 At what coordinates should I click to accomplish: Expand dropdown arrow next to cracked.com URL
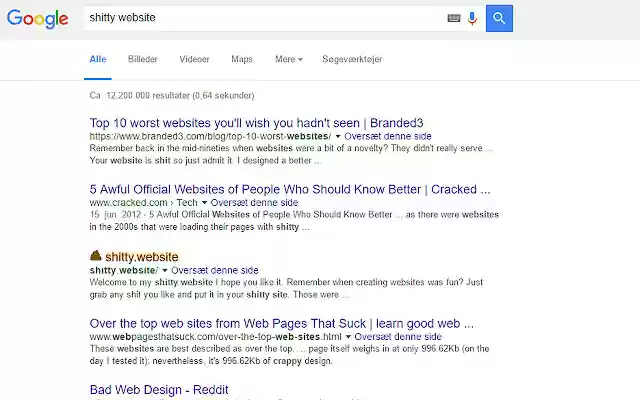coord(204,203)
